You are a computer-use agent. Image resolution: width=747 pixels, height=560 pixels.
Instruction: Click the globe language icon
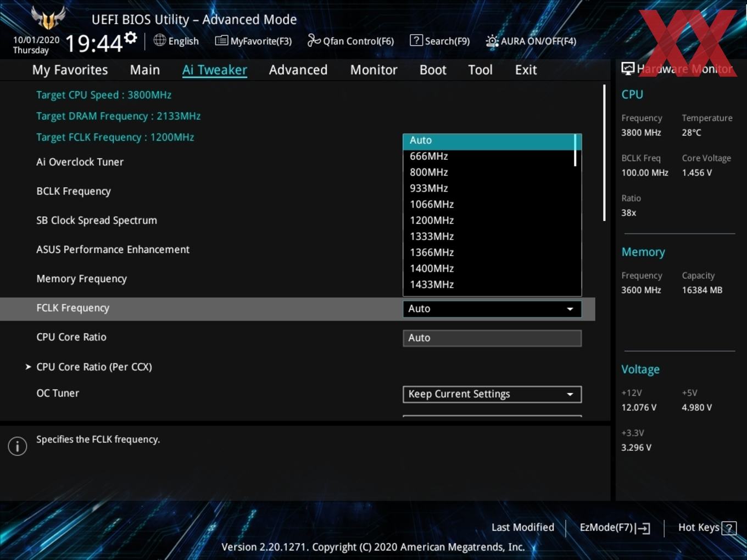[x=159, y=40]
